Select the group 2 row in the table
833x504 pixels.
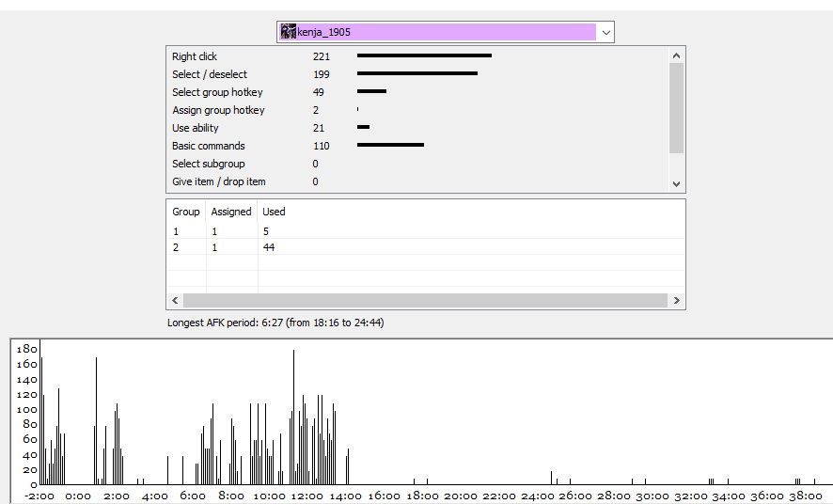point(426,247)
